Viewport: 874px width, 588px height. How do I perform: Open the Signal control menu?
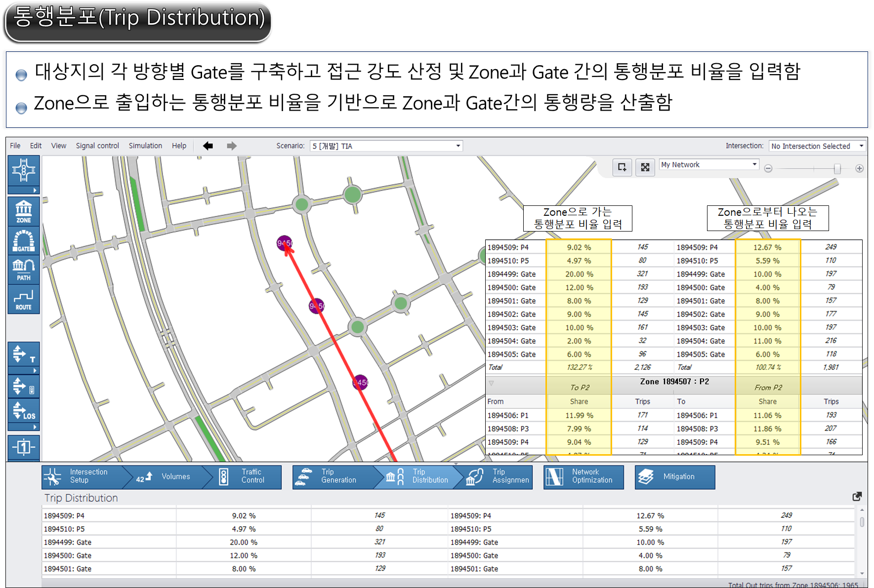pyautogui.click(x=97, y=146)
